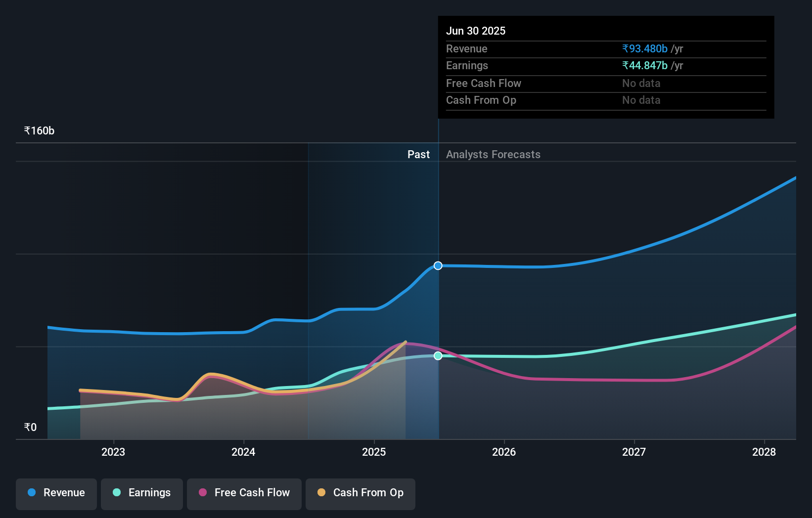This screenshot has height=518, width=812.
Task: Expand the Jun 30 2025 tooltip header
Action: [476, 31]
